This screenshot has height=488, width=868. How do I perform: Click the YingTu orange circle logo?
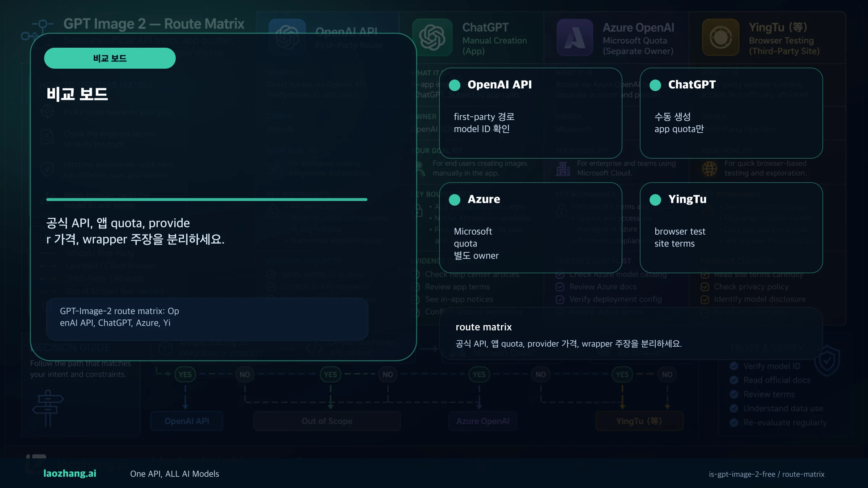point(720,37)
